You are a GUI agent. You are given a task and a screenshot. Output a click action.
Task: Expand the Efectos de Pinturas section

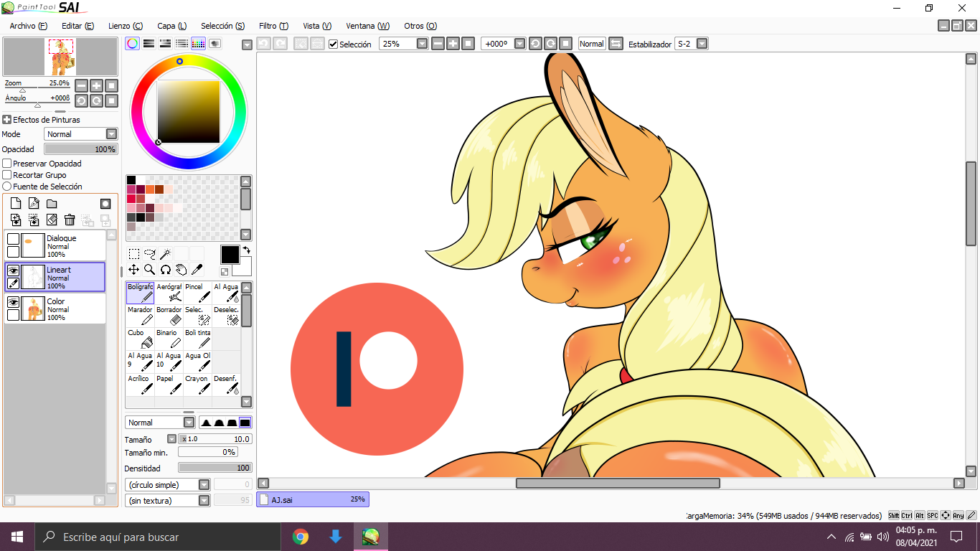(6, 120)
